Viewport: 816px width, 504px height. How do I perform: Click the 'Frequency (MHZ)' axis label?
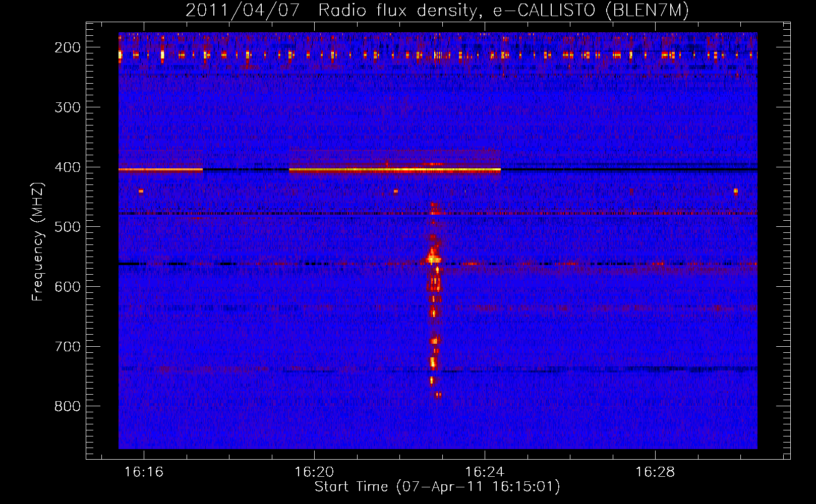(38, 242)
